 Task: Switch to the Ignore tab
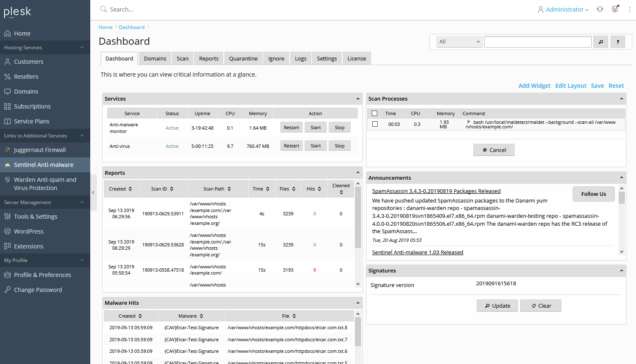click(x=276, y=58)
